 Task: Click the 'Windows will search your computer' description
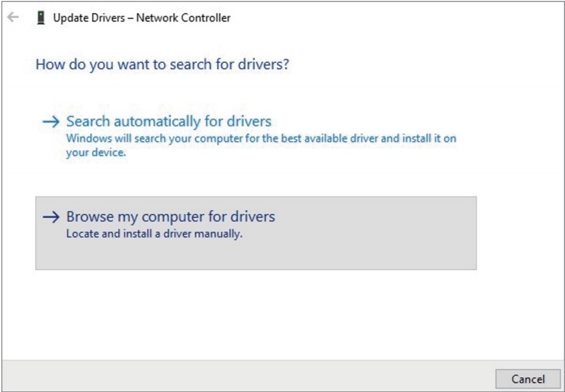[x=261, y=138]
